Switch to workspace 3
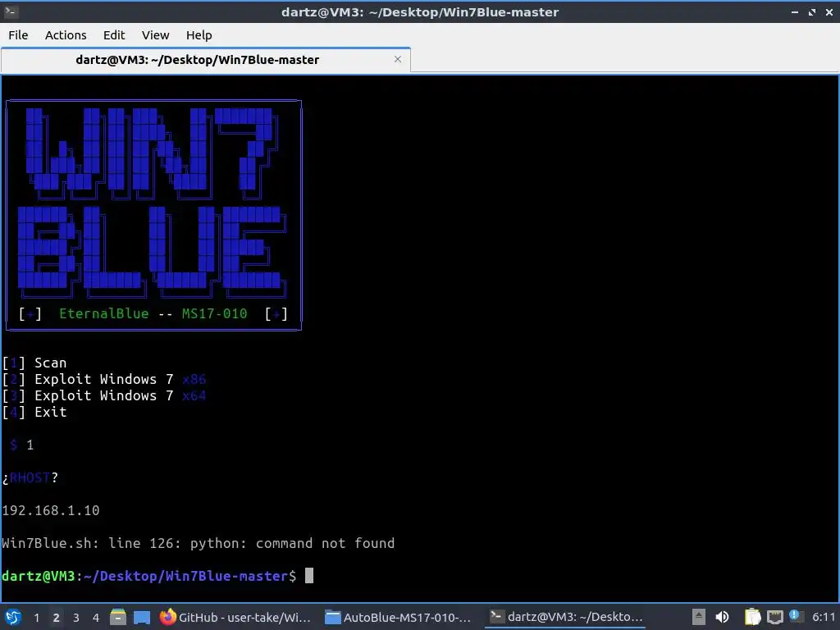 [x=75, y=618]
